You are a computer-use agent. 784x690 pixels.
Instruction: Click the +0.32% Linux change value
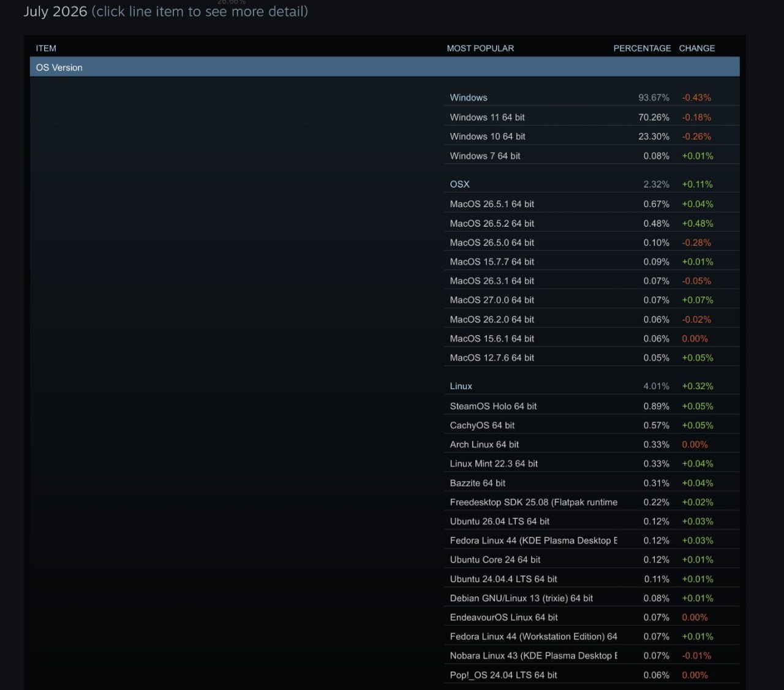tap(698, 386)
